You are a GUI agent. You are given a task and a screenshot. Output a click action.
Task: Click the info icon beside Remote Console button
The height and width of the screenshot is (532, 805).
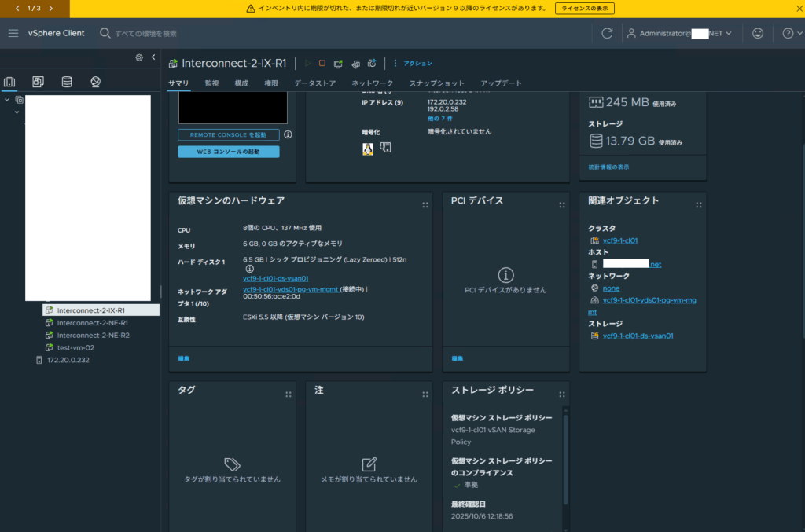[288, 134]
